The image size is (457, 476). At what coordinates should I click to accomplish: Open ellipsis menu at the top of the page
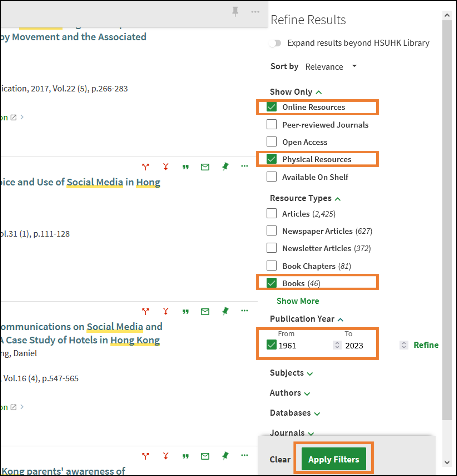click(255, 12)
